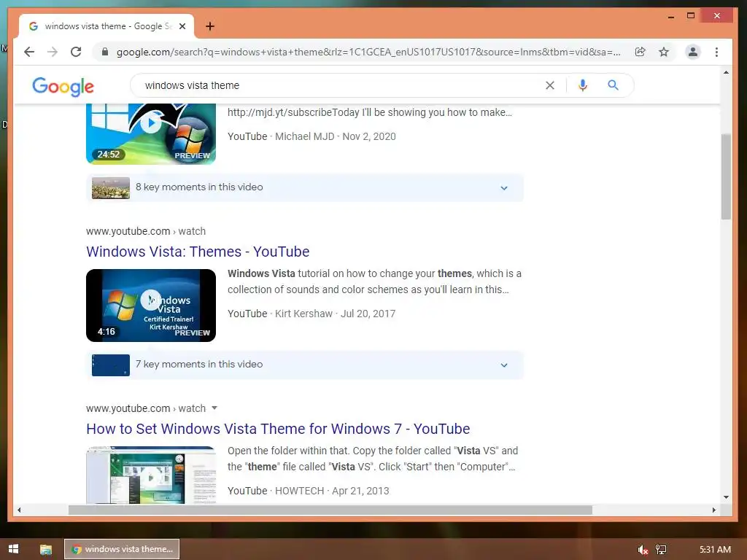This screenshot has width=747, height=560.
Task: Click horizontal scrollbar right arrow
Action: (713, 510)
